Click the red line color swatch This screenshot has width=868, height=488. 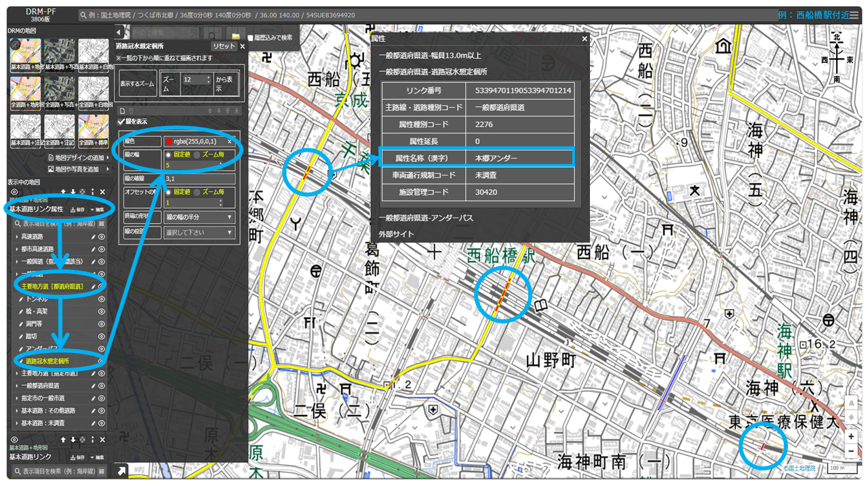point(168,142)
